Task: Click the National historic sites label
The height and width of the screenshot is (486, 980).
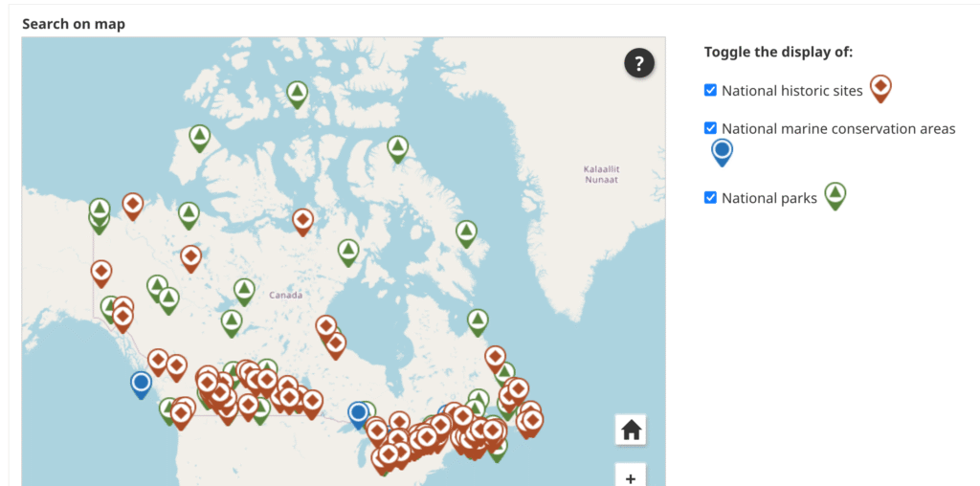Action: point(792,91)
